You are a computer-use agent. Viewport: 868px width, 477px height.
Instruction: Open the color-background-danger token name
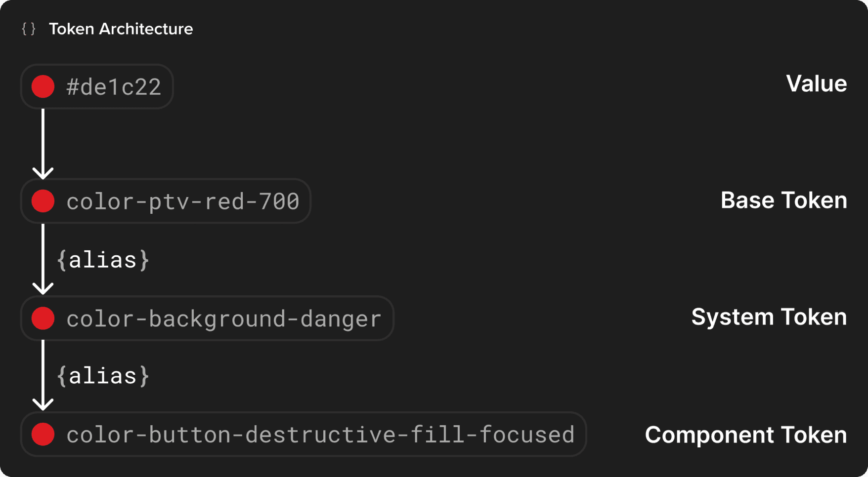223,319
